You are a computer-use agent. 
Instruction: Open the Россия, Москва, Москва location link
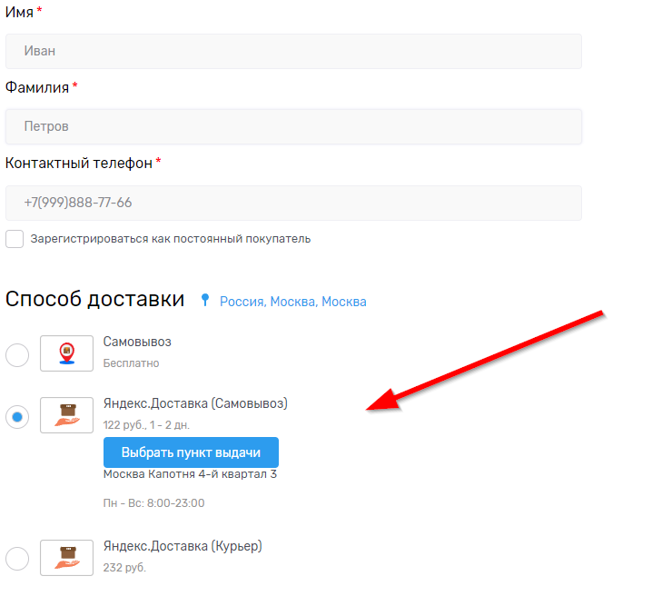(292, 302)
